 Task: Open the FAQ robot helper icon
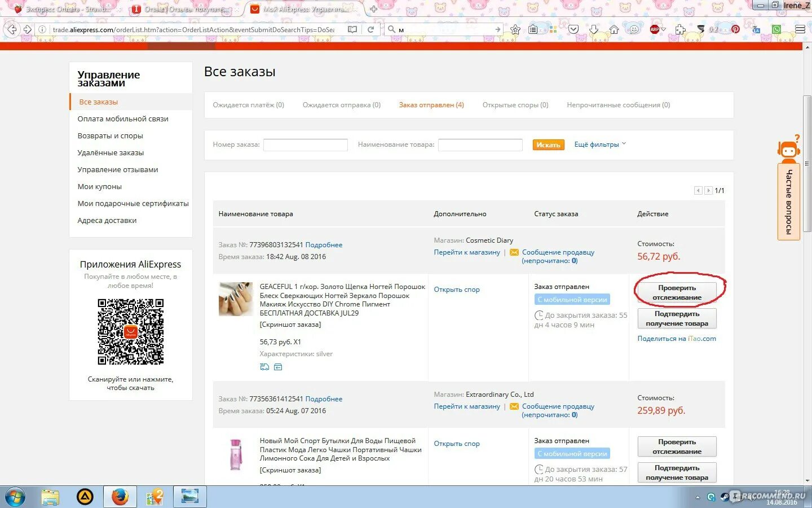[x=788, y=149]
